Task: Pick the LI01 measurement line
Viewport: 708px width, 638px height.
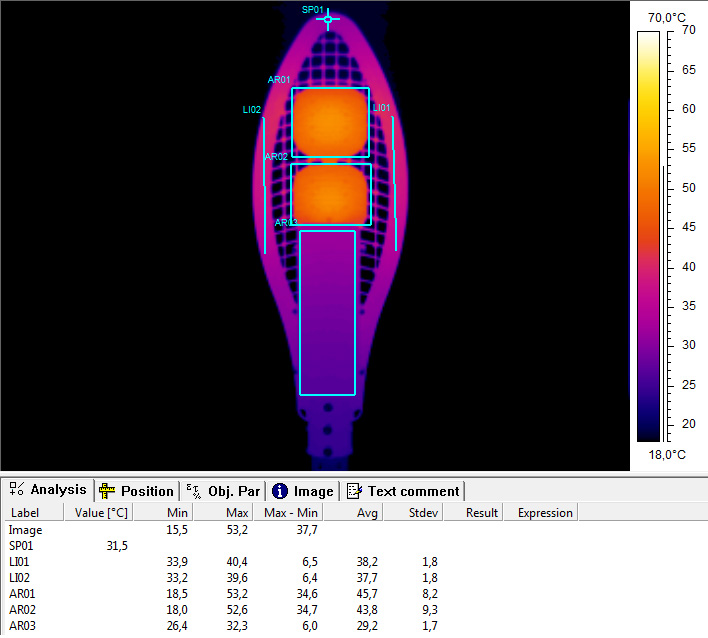Action: click(394, 183)
